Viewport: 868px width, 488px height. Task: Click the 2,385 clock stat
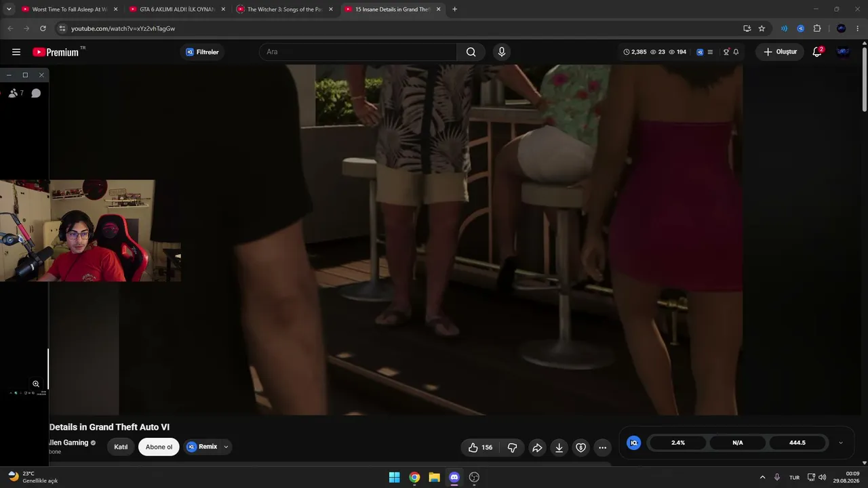[x=635, y=52]
